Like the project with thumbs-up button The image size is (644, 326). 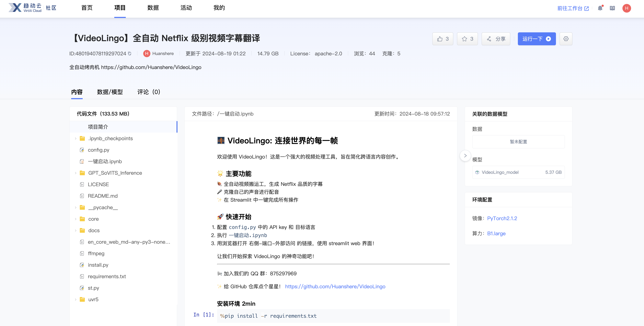443,39
